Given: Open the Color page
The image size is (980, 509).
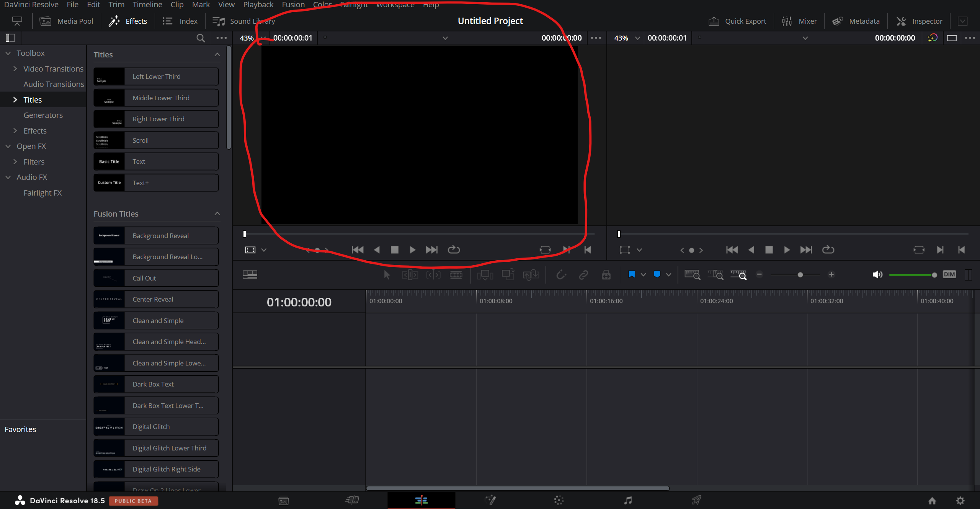Looking at the screenshot, I should pos(559,500).
